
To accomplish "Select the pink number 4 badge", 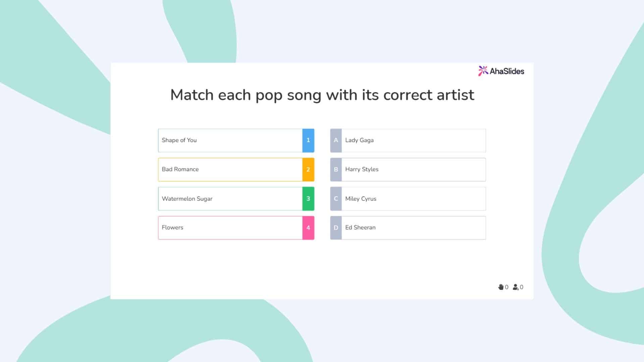I will pos(308,228).
